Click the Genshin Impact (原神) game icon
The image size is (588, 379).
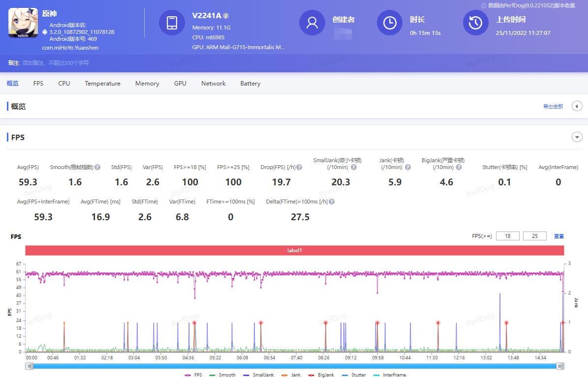click(22, 23)
